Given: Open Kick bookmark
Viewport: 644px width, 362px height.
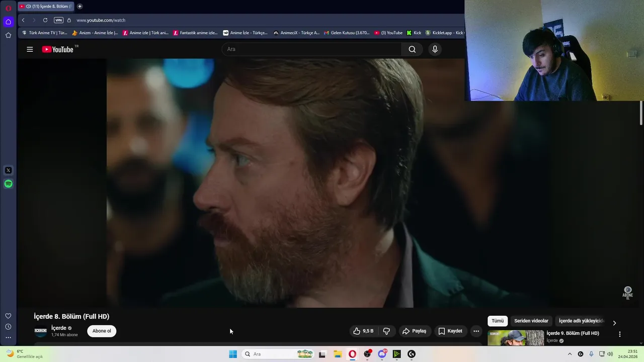Looking at the screenshot, I should [414, 33].
